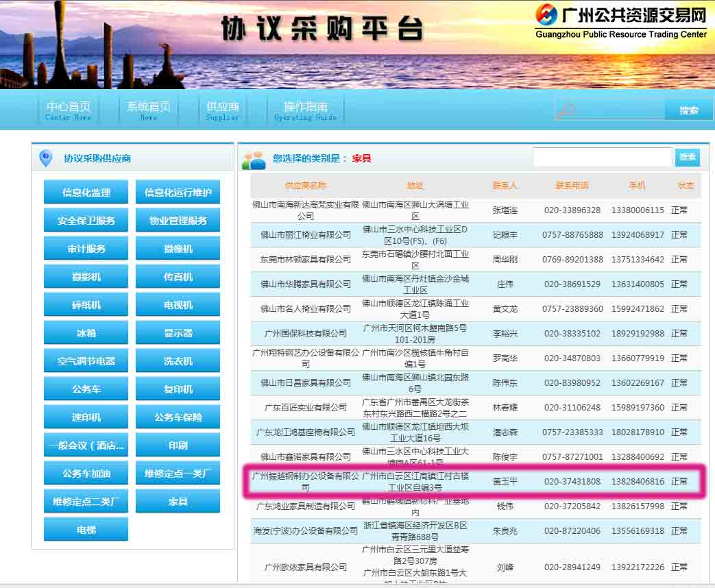Open the 显示器 category
This screenshot has height=588, width=715.
(x=178, y=333)
